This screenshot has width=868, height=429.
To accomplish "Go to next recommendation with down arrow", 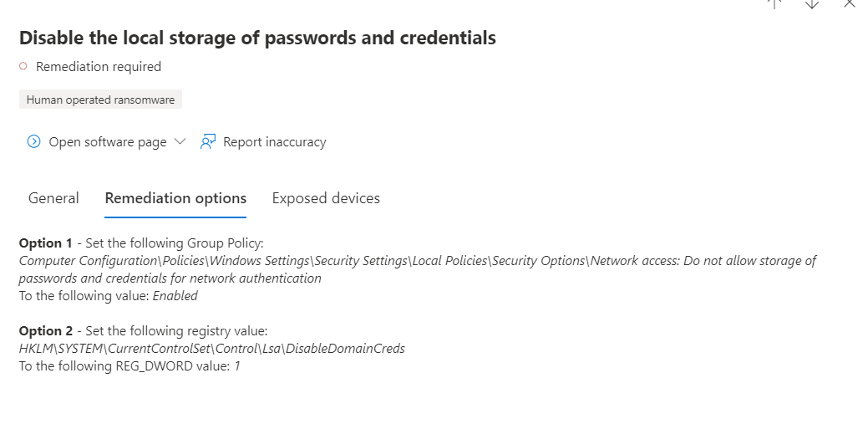I will 812,3.
